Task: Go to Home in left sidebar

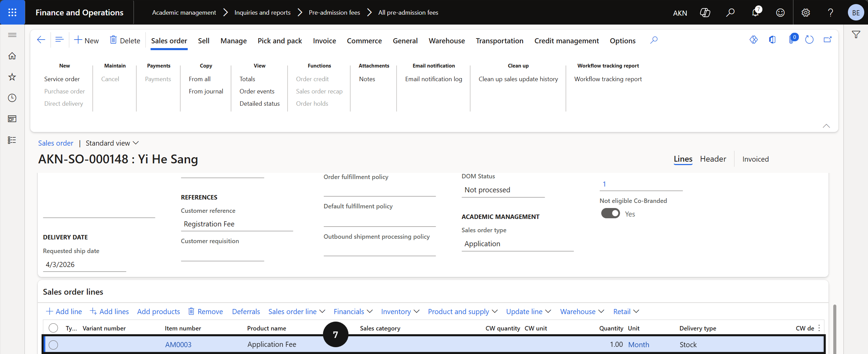Action: [12, 56]
